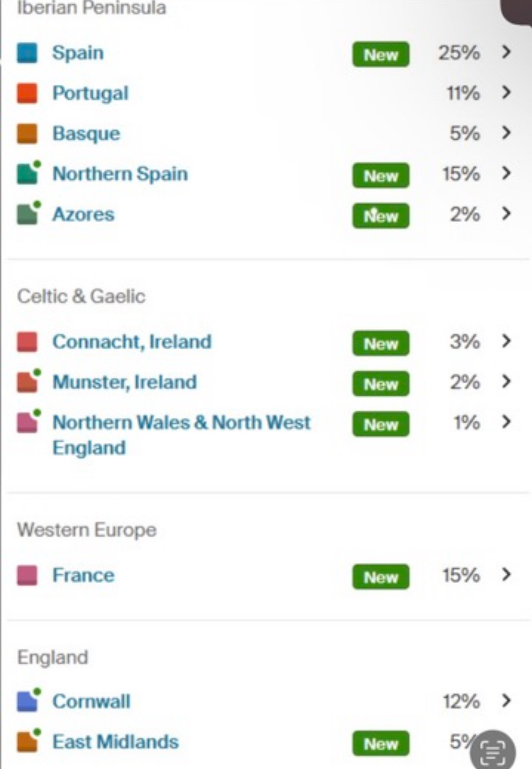The height and width of the screenshot is (769, 532).
Task: Click the pink France color swatch
Action: click(x=27, y=575)
